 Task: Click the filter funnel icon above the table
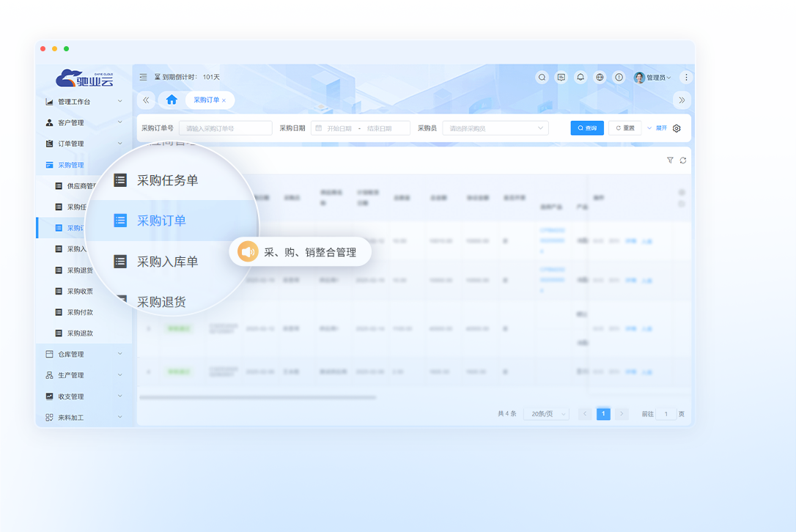click(670, 160)
